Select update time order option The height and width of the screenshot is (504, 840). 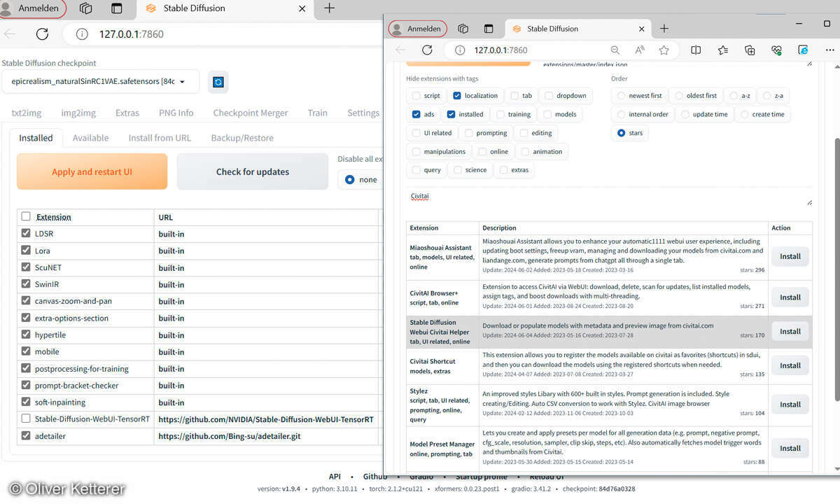point(685,114)
